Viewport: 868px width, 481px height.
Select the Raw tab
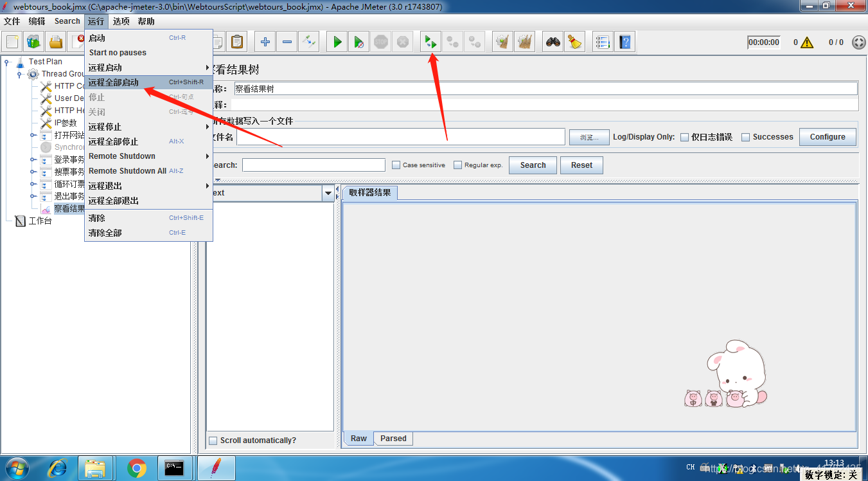(359, 439)
